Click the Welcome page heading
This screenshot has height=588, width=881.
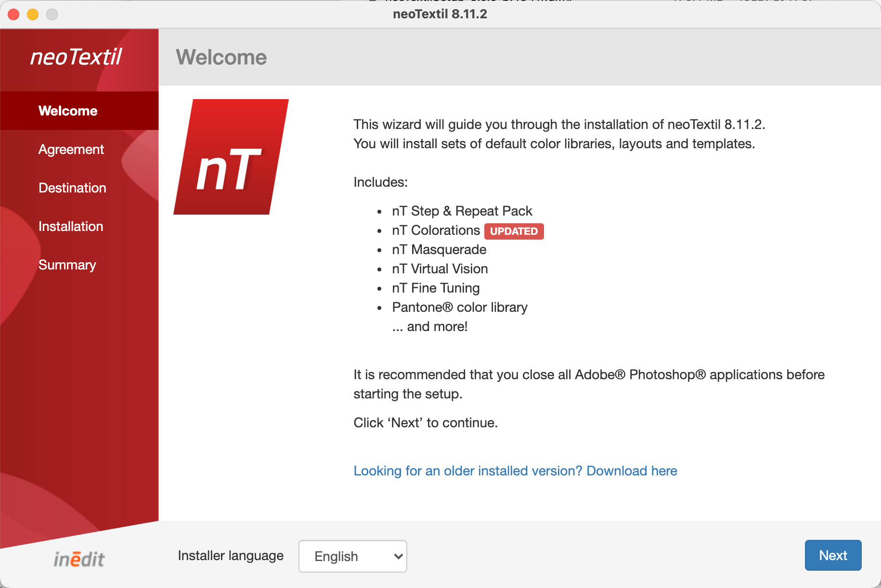(221, 57)
